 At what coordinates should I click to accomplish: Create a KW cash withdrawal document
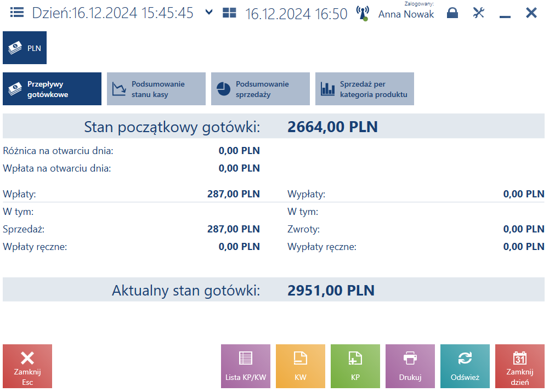[301, 366]
